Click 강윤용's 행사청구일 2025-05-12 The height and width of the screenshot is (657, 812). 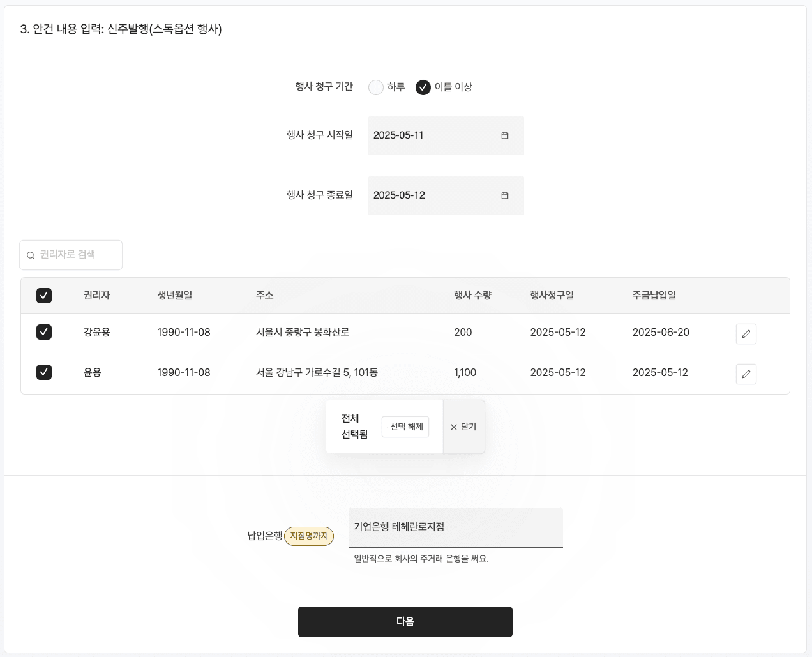[558, 332]
